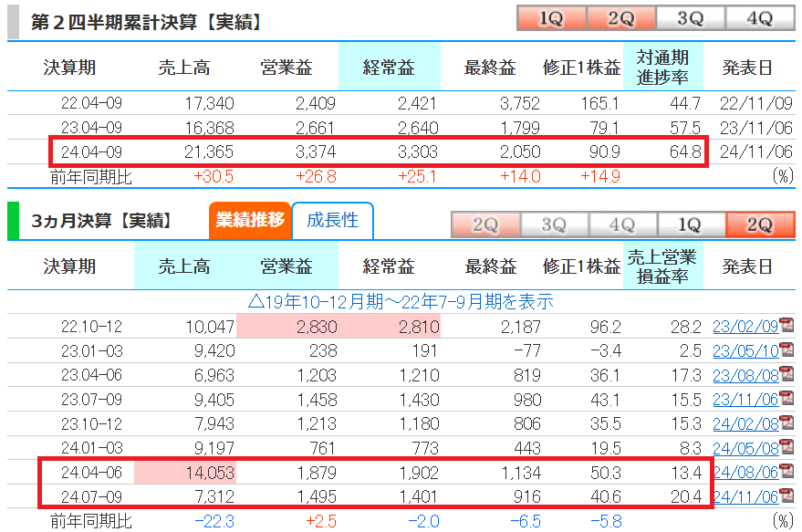The image size is (802, 532).
Task: Open PDF icon beside quarterly 23/11/06
Action: point(786,398)
